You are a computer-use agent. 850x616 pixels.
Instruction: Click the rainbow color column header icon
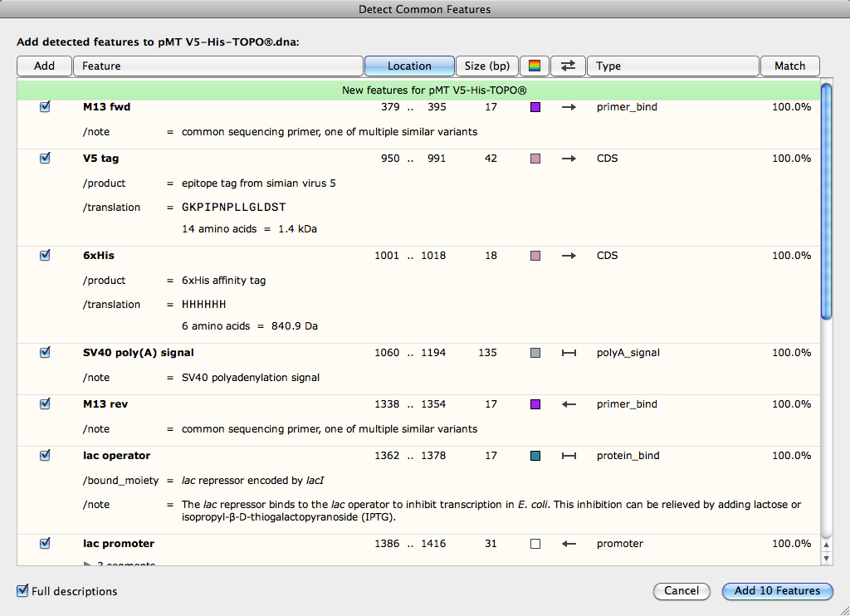pos(535,66)
